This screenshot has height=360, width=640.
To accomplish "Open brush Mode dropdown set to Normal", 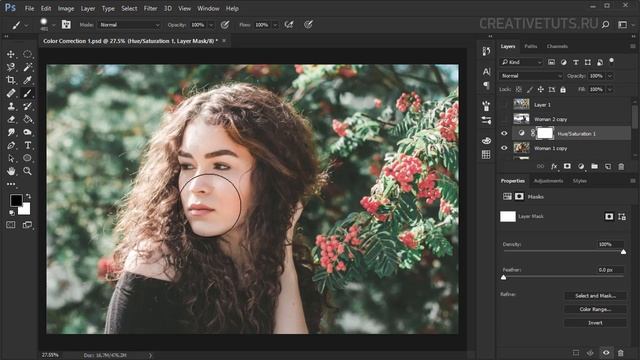I will click(129, 25).
